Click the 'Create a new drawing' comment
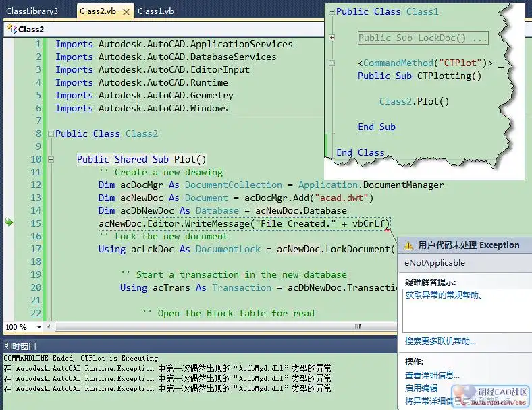 pyautogui.click(x=161, y=172)
